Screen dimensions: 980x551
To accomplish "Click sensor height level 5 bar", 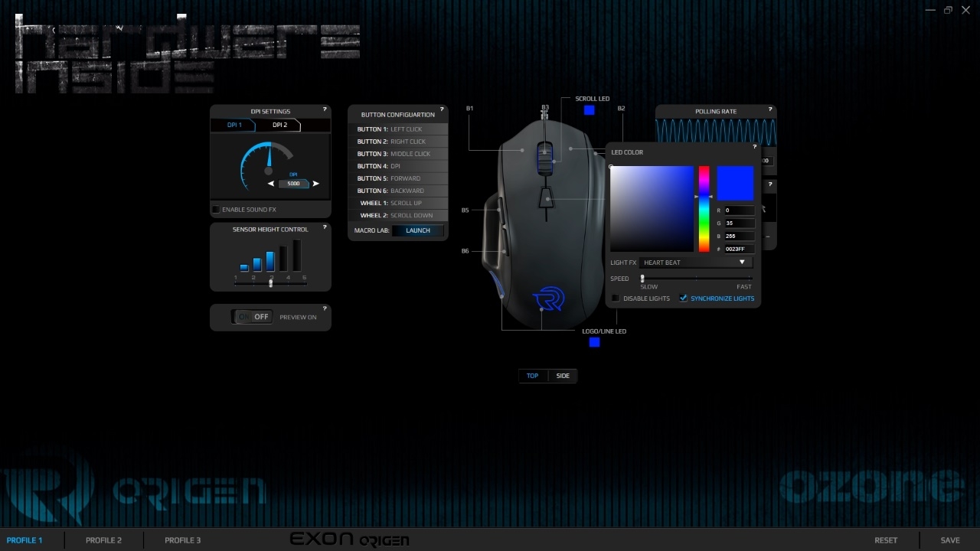I will [x=297, y=255].
